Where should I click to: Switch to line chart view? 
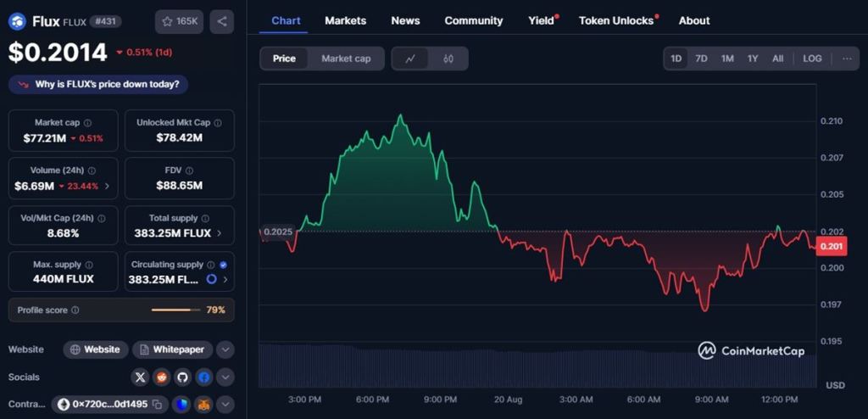pyautogui.click(x=410, y=59)
